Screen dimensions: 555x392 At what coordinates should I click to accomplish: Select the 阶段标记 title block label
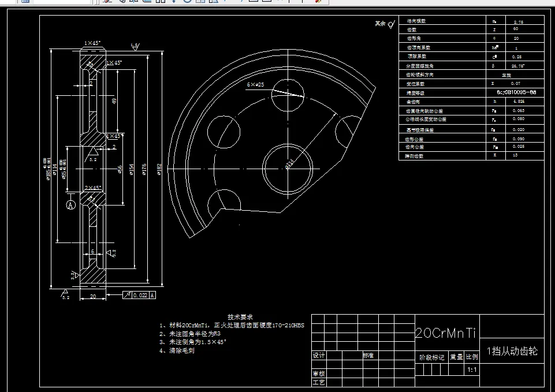[x=431, y=357]
